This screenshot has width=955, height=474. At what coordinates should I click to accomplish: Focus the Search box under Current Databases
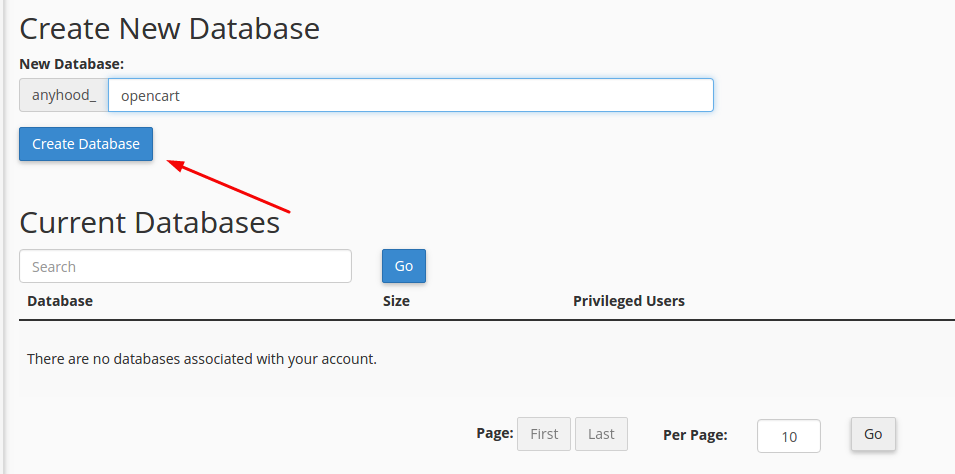pos(185,266)
